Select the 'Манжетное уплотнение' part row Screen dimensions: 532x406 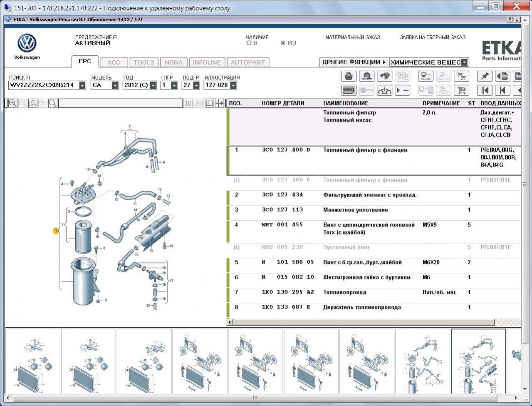[x=374, y=213]
